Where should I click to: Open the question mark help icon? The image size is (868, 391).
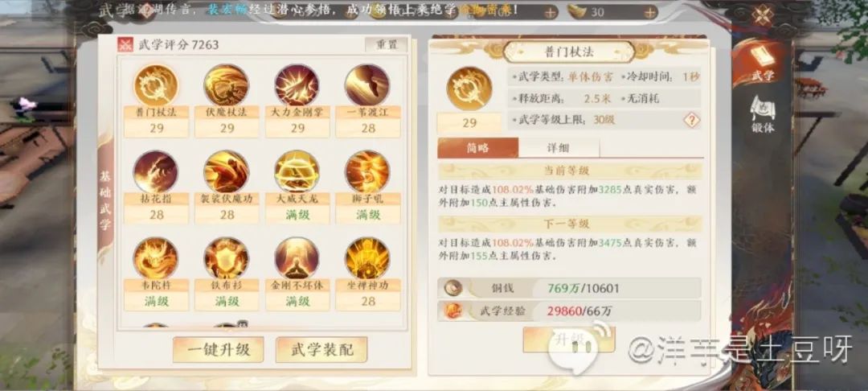click(692, 120)
